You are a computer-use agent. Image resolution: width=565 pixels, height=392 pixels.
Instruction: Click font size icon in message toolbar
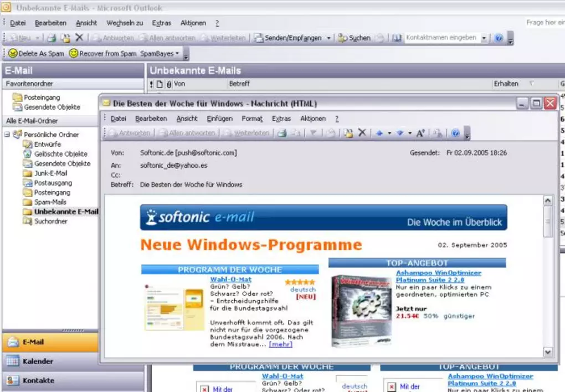pyautogui.click(x=420, y=133)
